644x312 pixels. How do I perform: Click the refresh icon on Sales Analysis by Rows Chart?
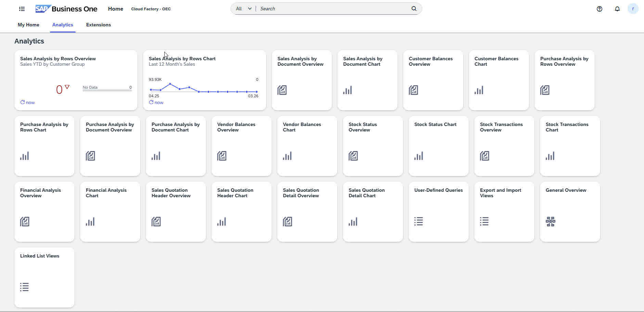point(151,102)
